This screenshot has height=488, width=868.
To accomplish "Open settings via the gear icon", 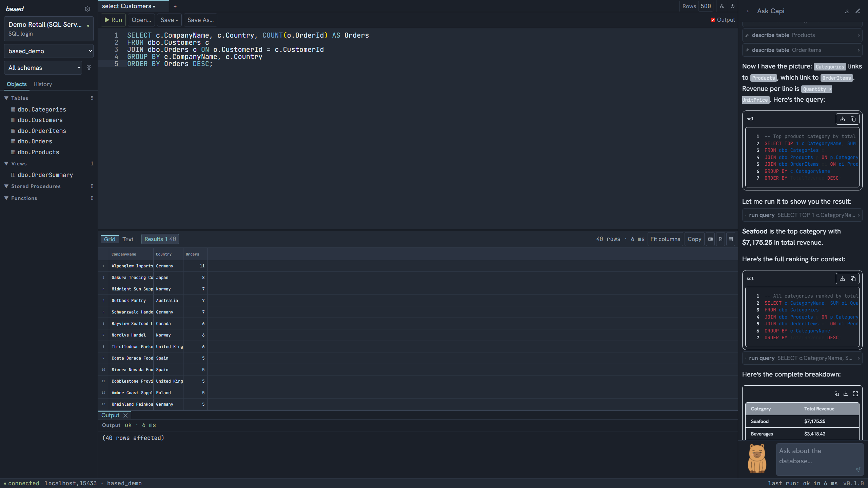I will pos(87,9).
